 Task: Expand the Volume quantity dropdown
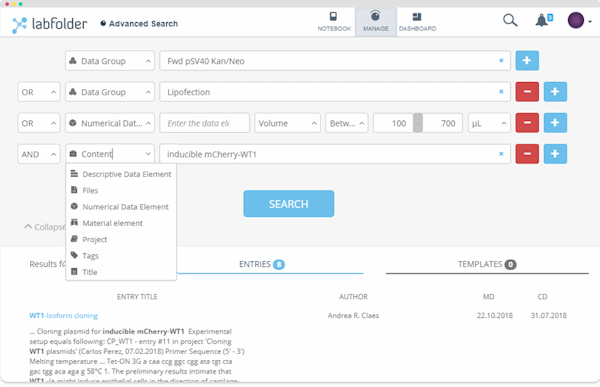click(287, 123)
